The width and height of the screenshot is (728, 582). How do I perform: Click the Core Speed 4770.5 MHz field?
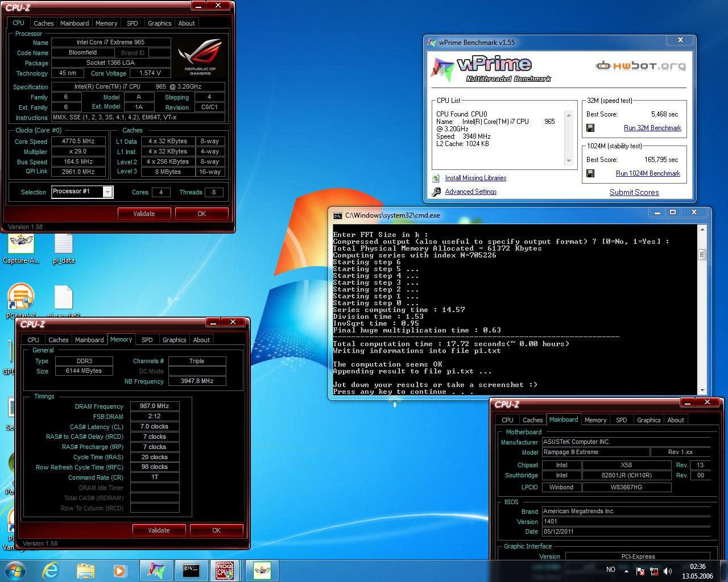click(x=78, y=142)
